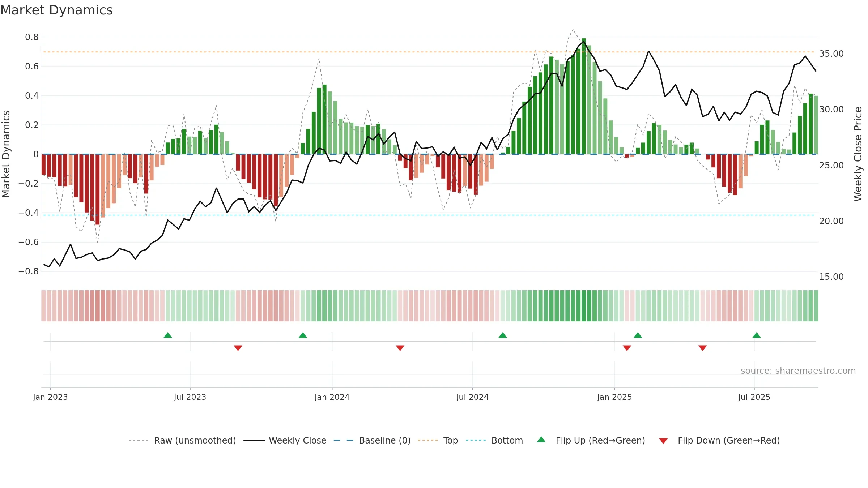Click the first pink heat-strip segment

pyautogui.click(x=43, y=306)
